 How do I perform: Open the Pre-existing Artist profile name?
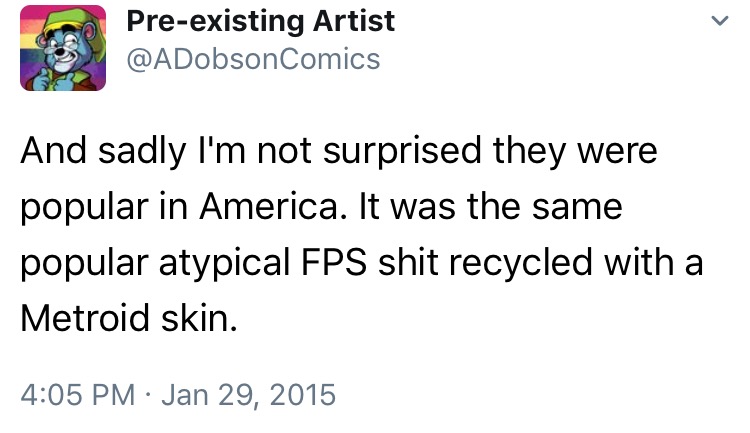261,22
